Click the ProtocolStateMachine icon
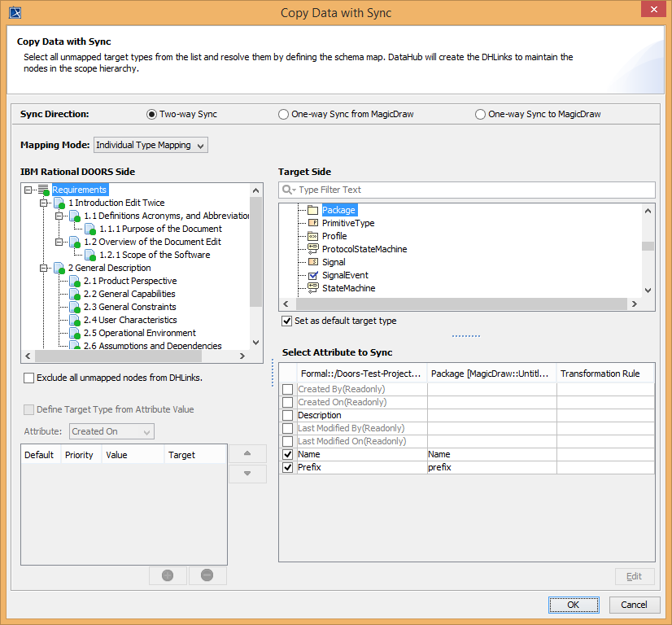 313,249
